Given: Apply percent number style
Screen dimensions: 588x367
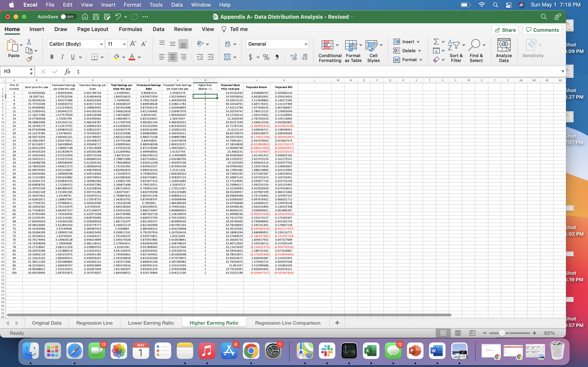Looking at the screenshot, I should click(x=266, y=57).
